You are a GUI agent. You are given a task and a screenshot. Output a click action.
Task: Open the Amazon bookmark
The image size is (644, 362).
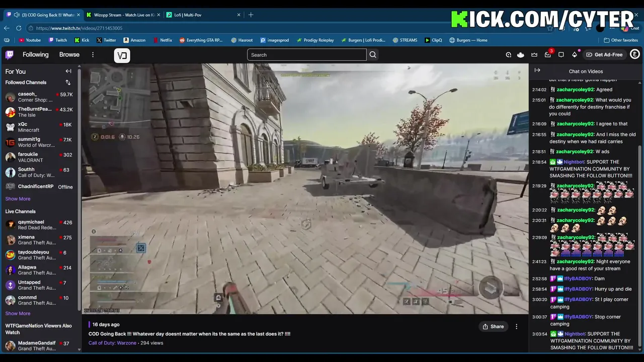[x=134, y=40]
